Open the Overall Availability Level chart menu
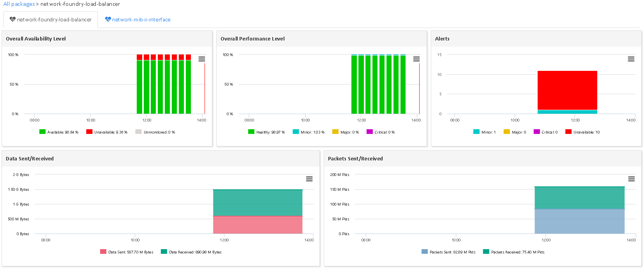This screenshot has height=269, width=644. (x=202, y=59)
